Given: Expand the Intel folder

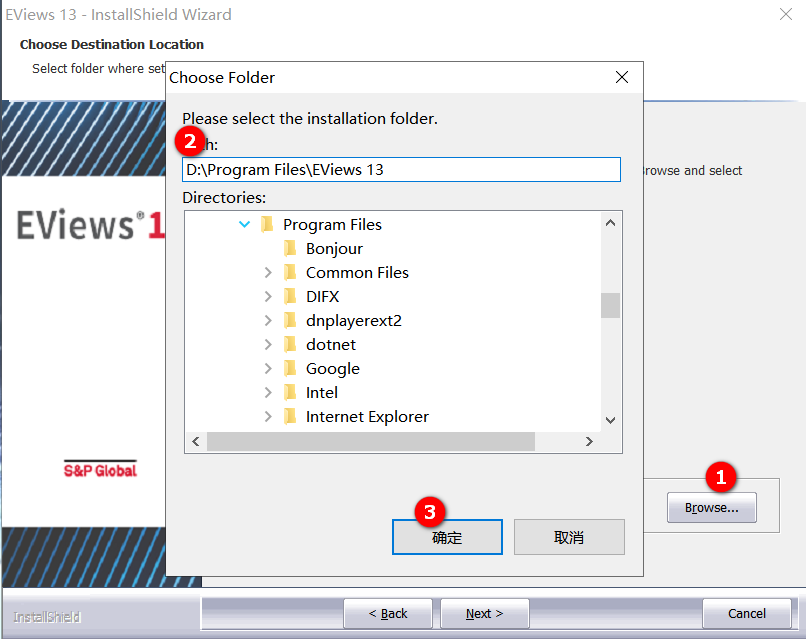Looking at the screenshot, I should [x=268, y=393].
